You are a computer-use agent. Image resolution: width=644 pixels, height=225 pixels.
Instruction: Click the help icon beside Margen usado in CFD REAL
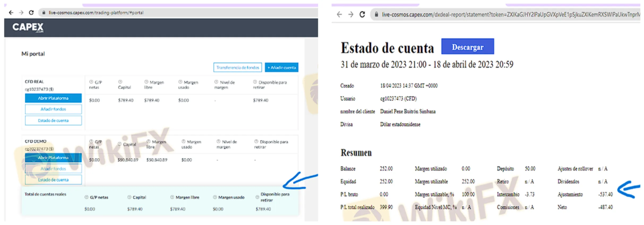tap(180, 82)
